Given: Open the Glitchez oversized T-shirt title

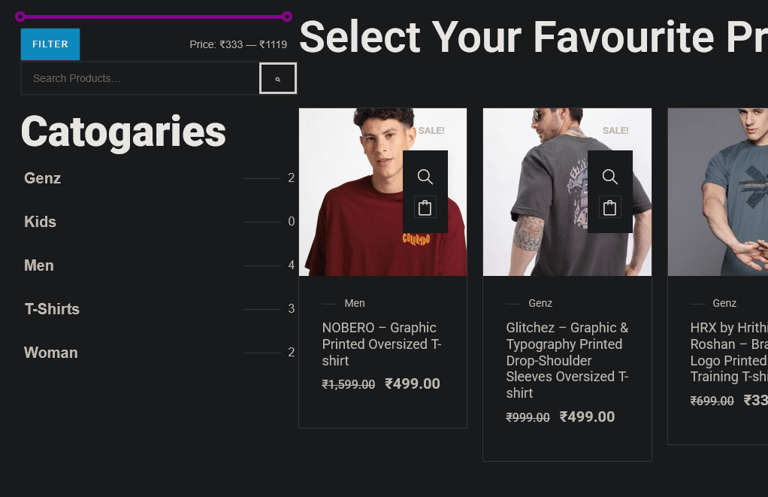Looking at the screenshot, I should coord(567,360).
